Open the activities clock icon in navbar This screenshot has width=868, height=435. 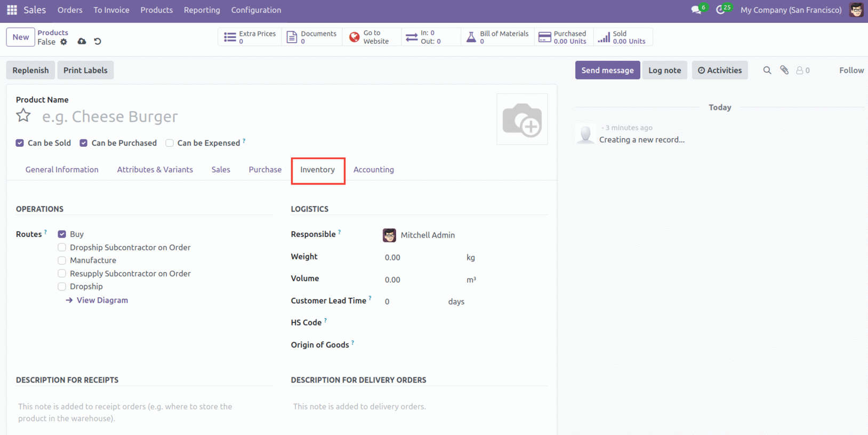tap(720, 10)
